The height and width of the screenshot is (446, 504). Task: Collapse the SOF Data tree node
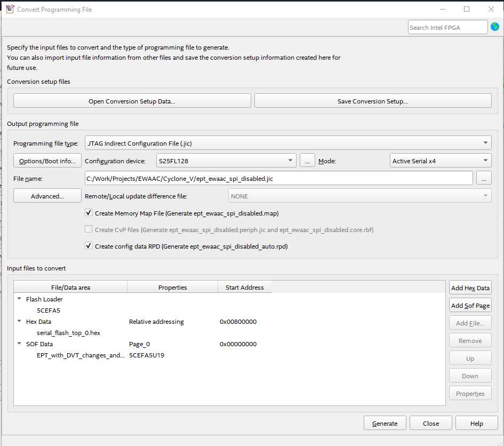point(20,344)
